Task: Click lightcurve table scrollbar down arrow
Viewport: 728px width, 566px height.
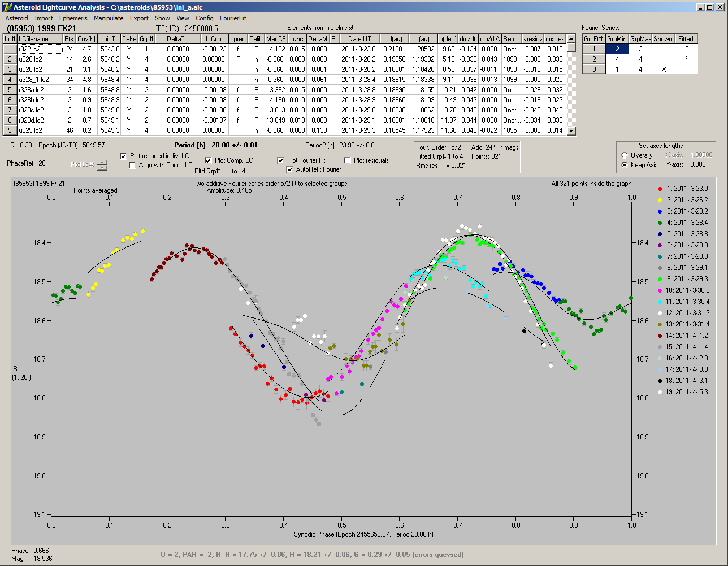Action: 571,131
